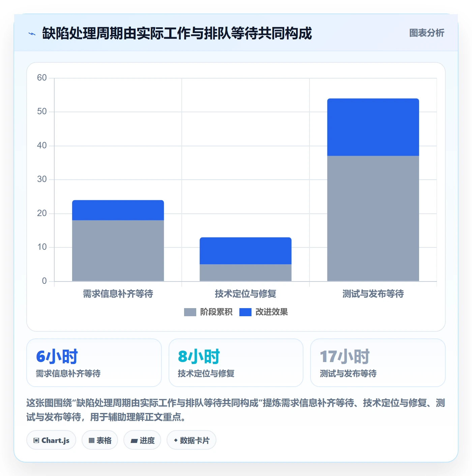Open the 17小时 data card

click(x=378, y=363)
